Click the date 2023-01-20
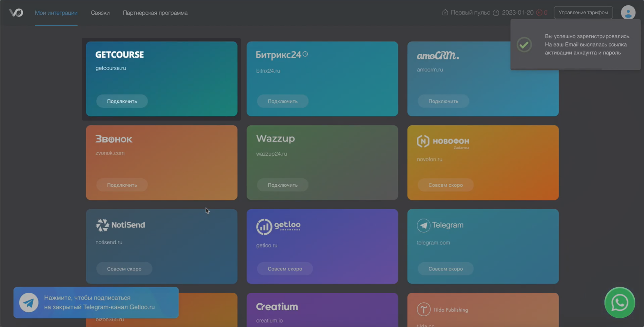644x327 pixels. click(x=517, y=13)
